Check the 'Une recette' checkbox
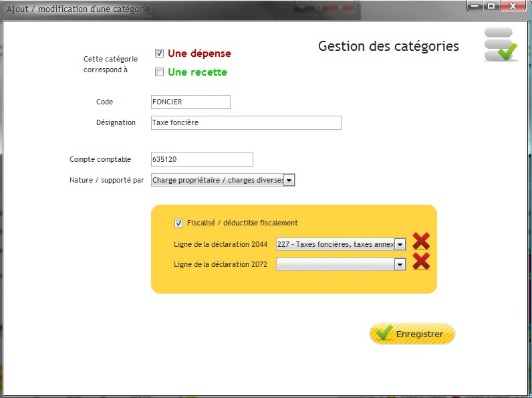Image resolution: width=532 pixels, height=398 pixels. click(159, 72)
